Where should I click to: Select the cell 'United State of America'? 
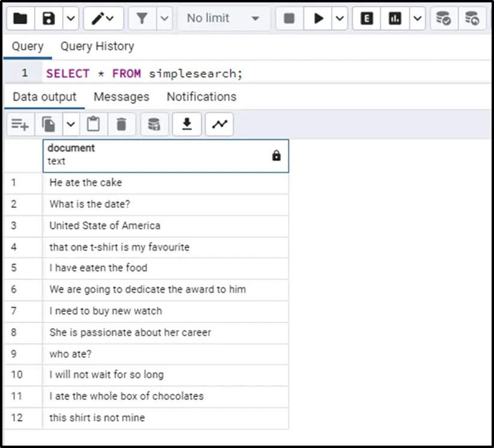[105, 225]
